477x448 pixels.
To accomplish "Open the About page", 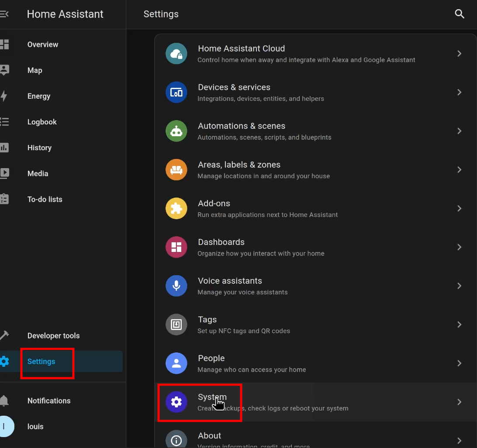I will tap(315, 435).
